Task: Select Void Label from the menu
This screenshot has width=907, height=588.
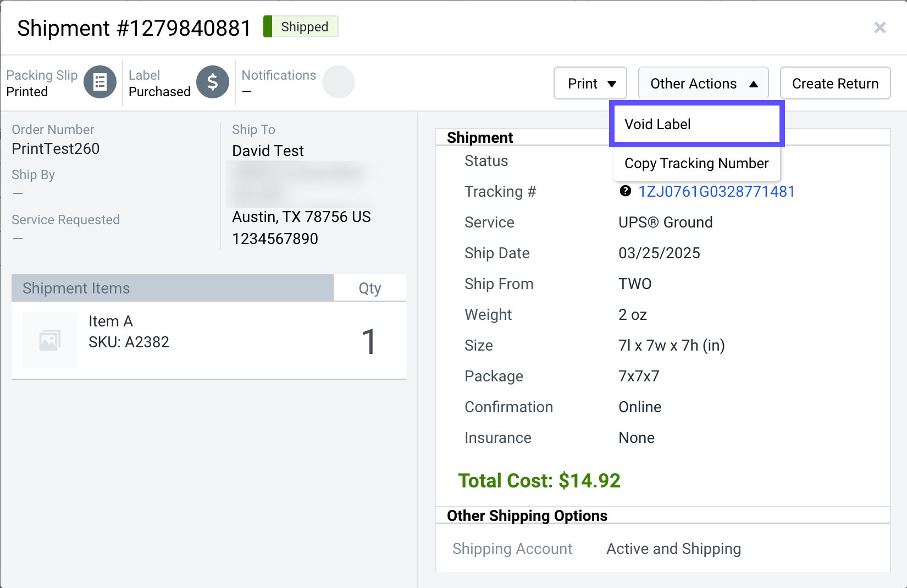Action: click(x=658, y=124)
